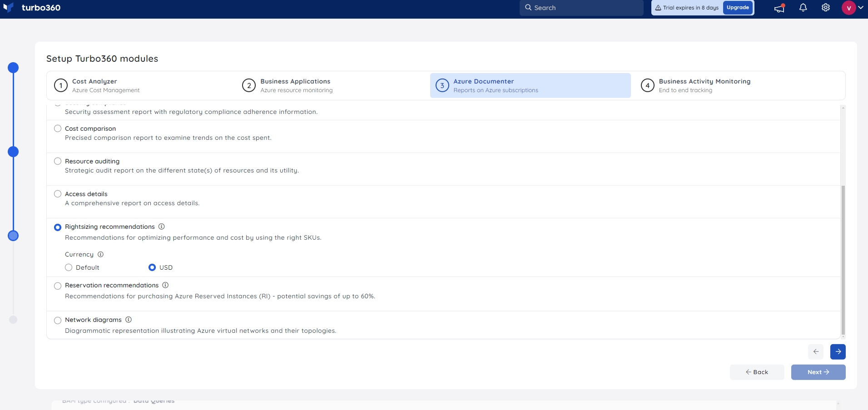
Task: Click the last grey progress dot
Action: [13, 320]
